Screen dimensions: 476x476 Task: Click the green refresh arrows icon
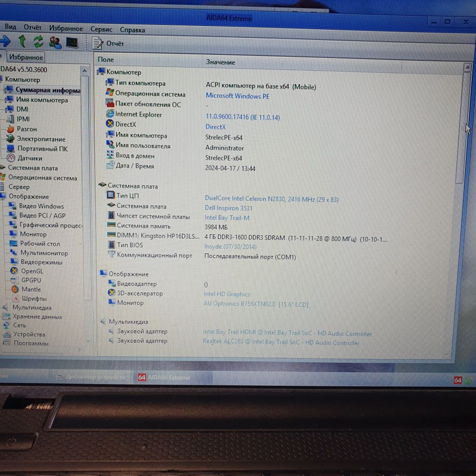pyautogui.click(x=38, y=42)
